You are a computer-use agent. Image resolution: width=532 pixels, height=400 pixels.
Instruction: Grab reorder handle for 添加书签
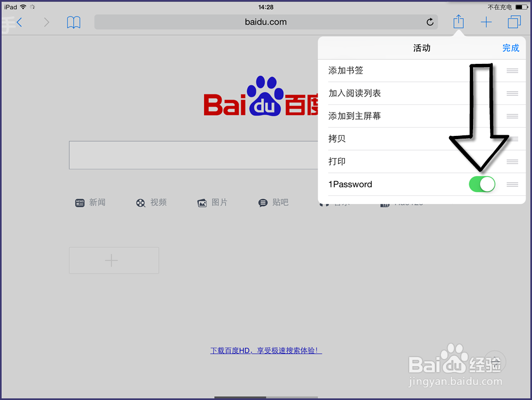[512, 70]
